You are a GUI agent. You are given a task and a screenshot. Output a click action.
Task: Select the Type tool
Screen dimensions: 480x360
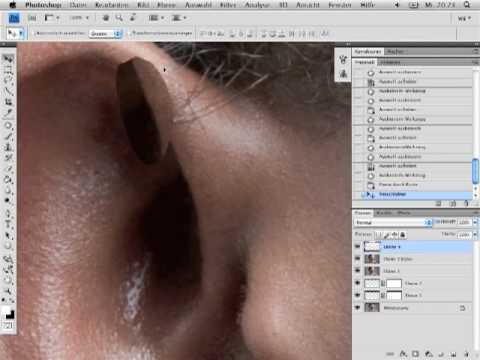(x=8, y=224)
